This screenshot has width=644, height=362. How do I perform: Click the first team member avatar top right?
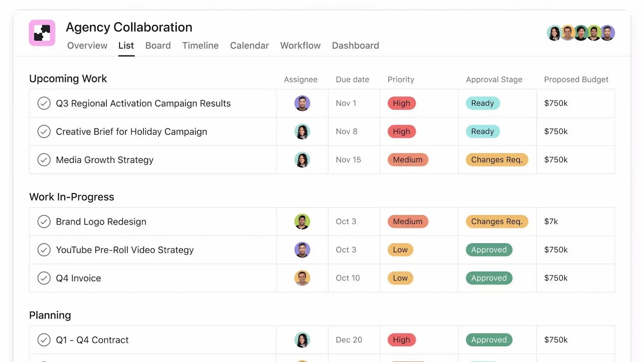pos(554,33)
